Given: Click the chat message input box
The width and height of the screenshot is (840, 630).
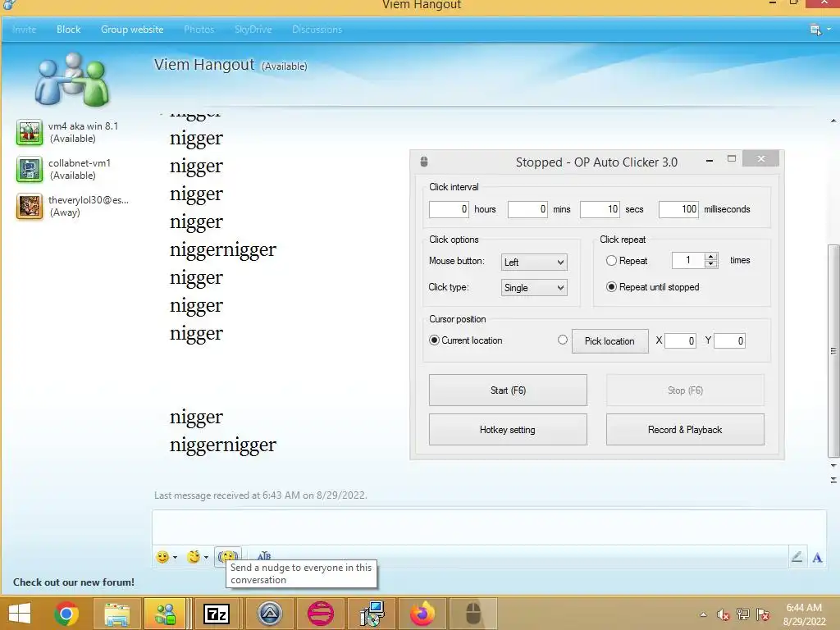Looking at the screenshot, I should (489, 527).
